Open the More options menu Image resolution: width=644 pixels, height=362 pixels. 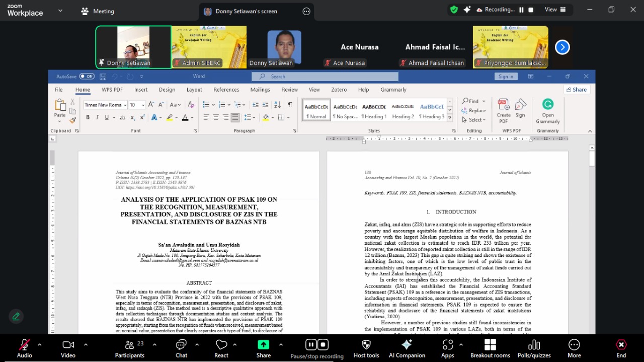(x=574, y=348)
